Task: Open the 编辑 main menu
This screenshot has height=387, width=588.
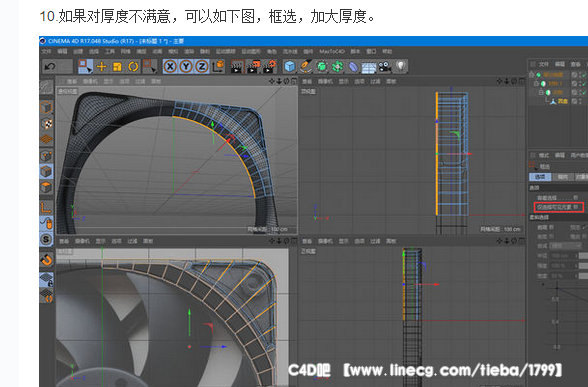Action: coord(62,51)
